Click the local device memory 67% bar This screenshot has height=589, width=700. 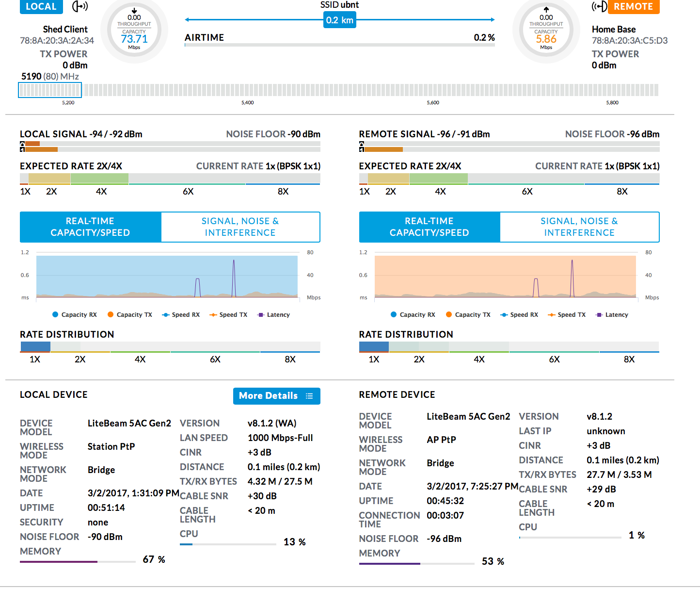pos(78,562)
